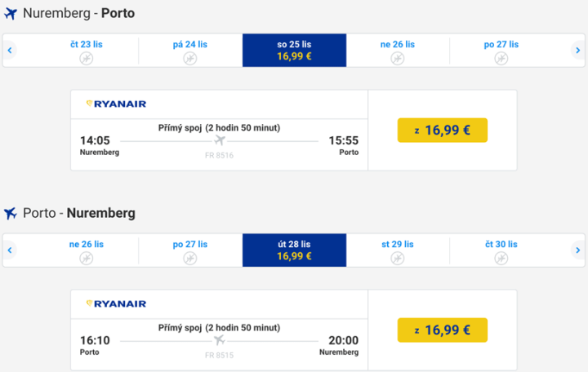Show earlier return dates with left arrow
Viewport: 588px width, 372px height.
10,250
